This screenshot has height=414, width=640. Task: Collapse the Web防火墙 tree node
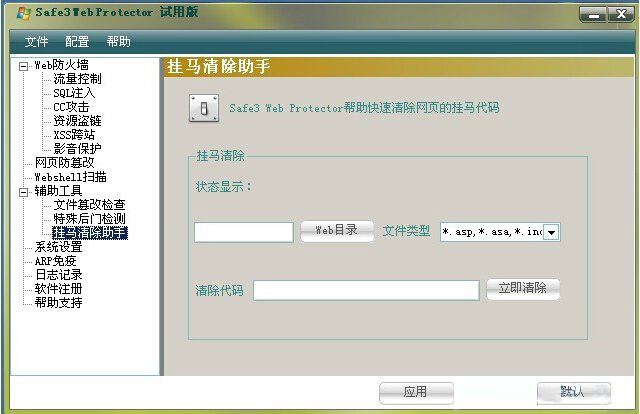(x=24, y=66)
